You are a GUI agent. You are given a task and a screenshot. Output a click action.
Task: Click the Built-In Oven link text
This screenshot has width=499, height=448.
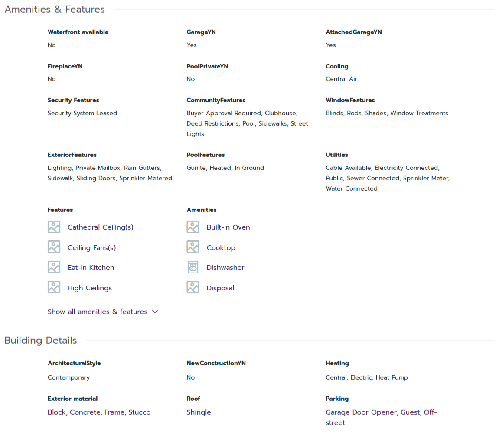pos(228,227)
